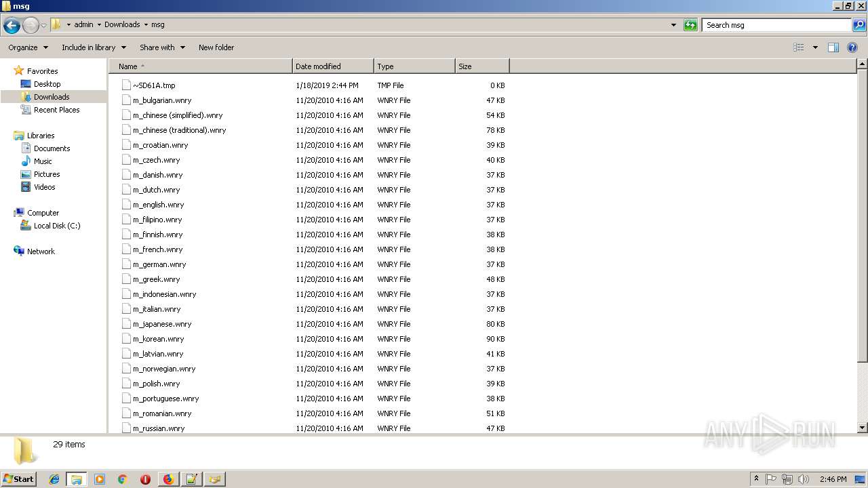
Task: Open the Music library
Action: [43, 161]
